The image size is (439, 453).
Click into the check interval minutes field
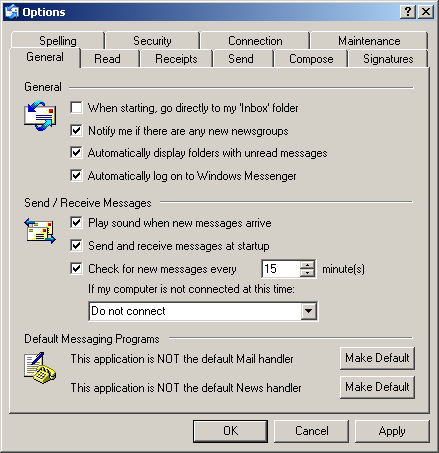pos(281,269)
